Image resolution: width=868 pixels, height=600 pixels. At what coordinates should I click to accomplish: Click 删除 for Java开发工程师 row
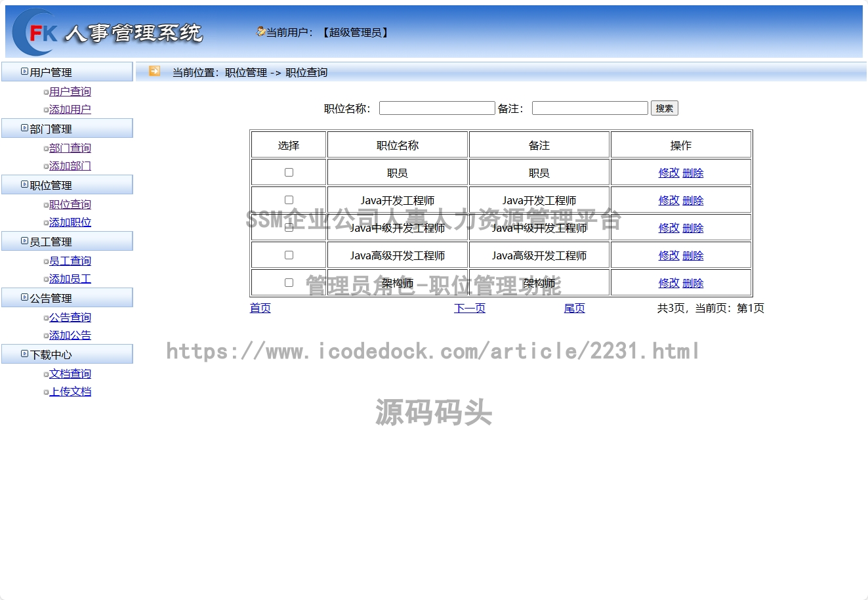[693, 200]
